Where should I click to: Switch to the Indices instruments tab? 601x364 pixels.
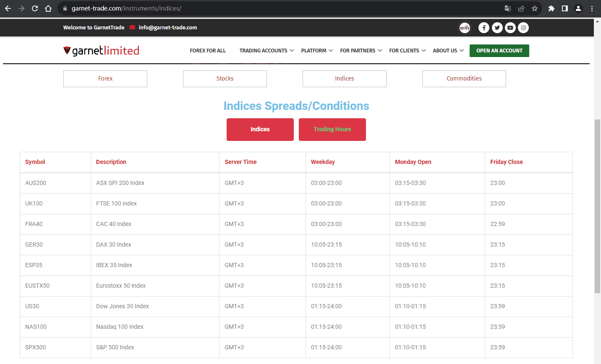pos(345,79)
